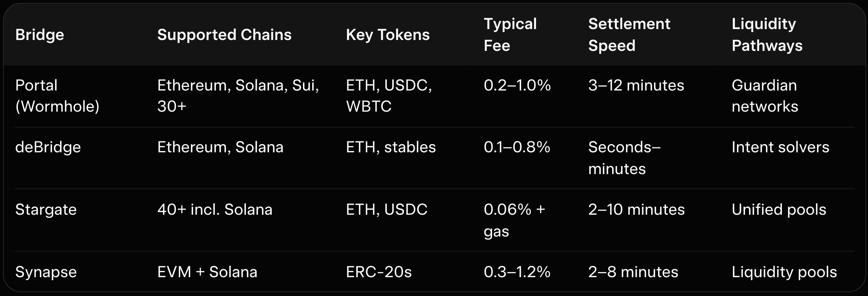Select the 'Guardian networks' cell

(x=765, y=96)
